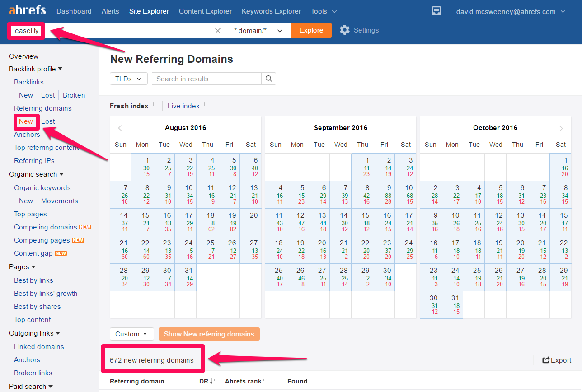Click the Ahrefs rank info icon
Screen dimensions: 582x392
[263, 380]
